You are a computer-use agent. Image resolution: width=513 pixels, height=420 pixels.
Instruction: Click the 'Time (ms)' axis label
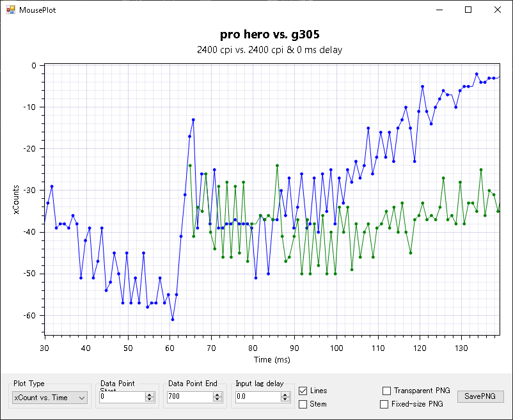[x=272, y=360]
